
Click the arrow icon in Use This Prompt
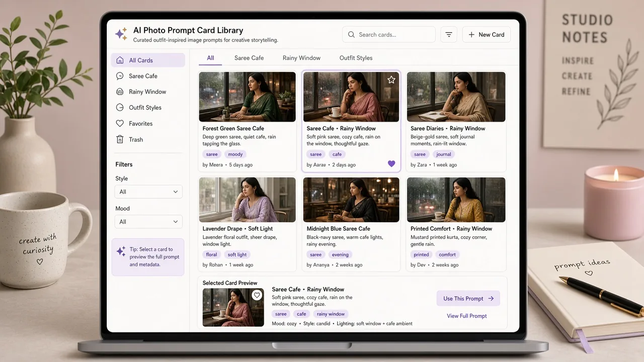pyautogui.click(x=491, y=299)
